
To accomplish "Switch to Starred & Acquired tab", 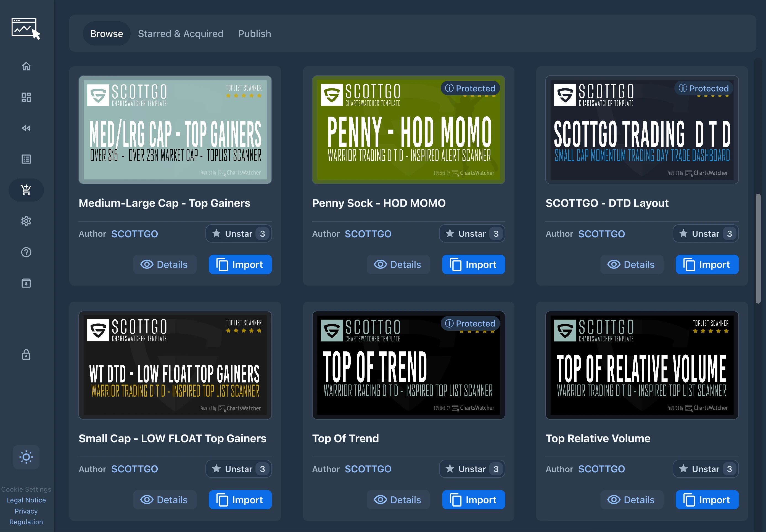I will (x=181, y=34).
